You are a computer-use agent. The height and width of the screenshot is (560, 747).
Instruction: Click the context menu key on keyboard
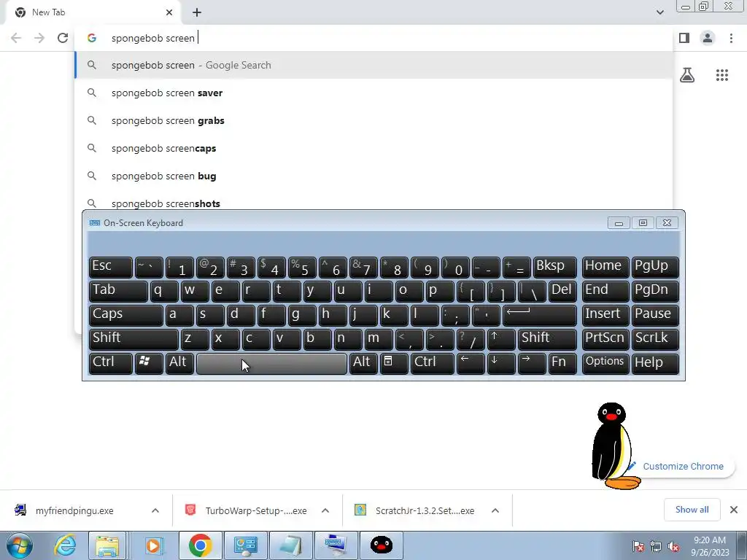click(x=393, y=363)
